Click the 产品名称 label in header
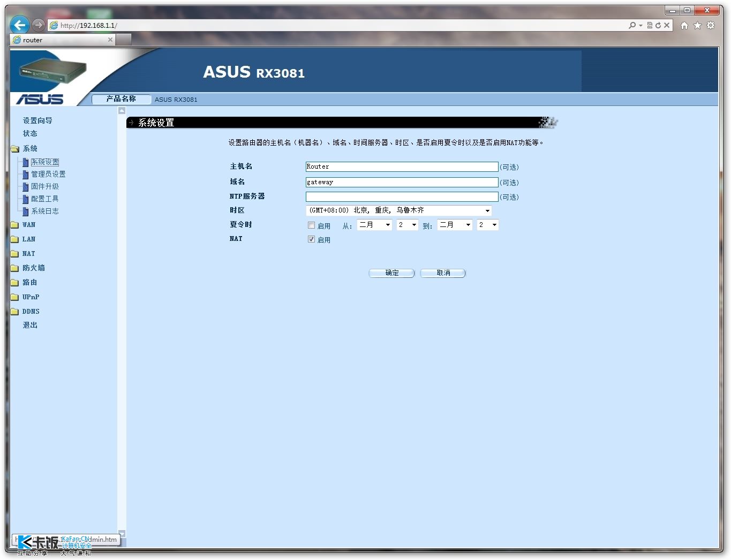This screenshot has height=560, width=731. pos(121,99)
